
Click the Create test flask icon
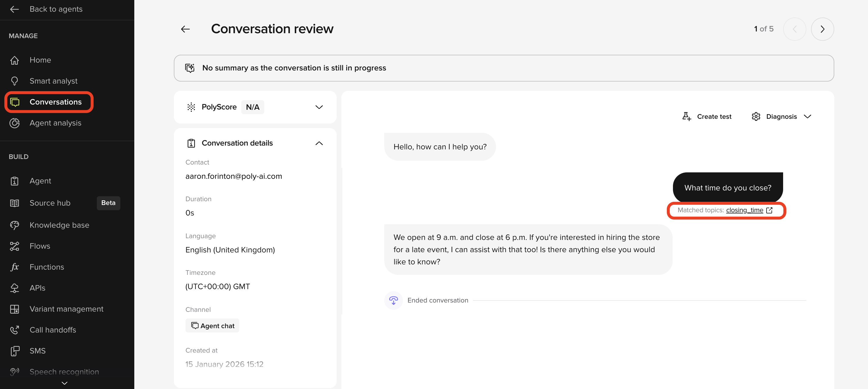(686, 116)
